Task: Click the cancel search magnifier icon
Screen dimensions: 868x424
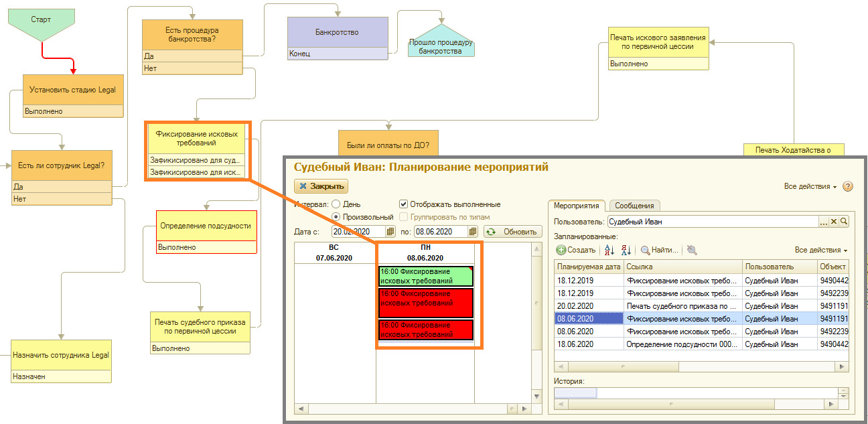Action: tap(692, 250)
